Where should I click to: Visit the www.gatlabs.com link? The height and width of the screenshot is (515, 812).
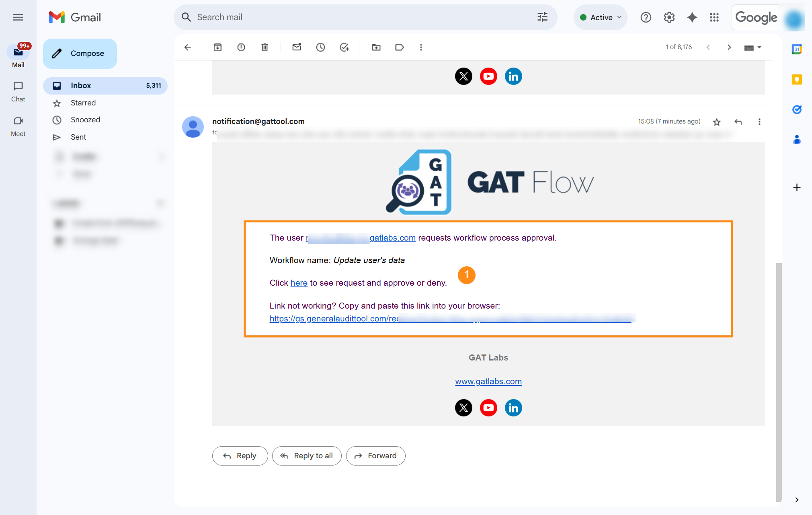(488, 381)
